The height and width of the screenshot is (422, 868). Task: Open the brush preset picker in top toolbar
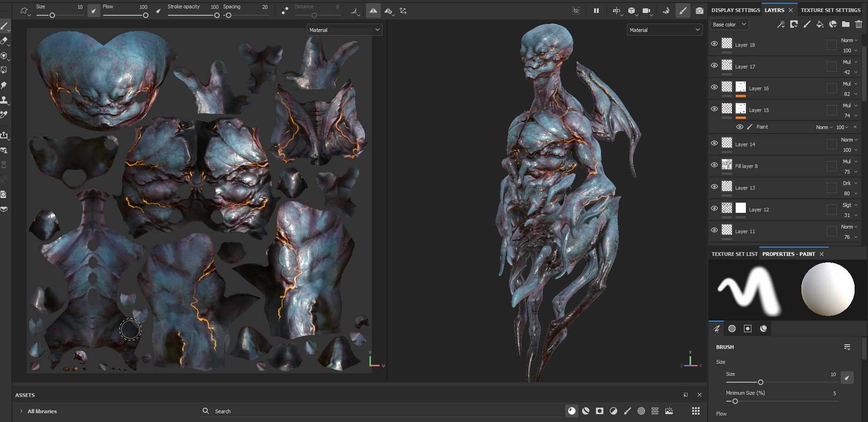[x=25, y=11]
